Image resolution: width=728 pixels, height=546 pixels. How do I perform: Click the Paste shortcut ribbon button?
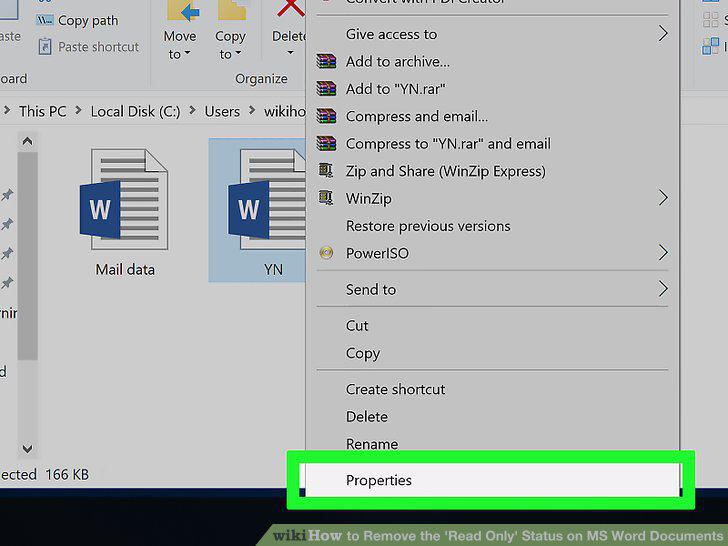pos(88,47)
